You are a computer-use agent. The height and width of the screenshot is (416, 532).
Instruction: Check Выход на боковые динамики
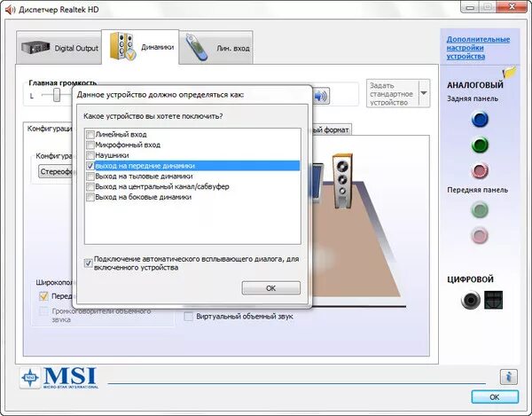click(x=90, y=197)
